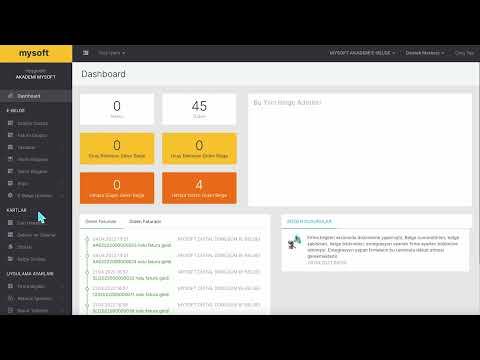Open yellow Onay Bekleyen Gelen Belge card
This screenshot has width=480, height=360.
(x=117, y=149)
